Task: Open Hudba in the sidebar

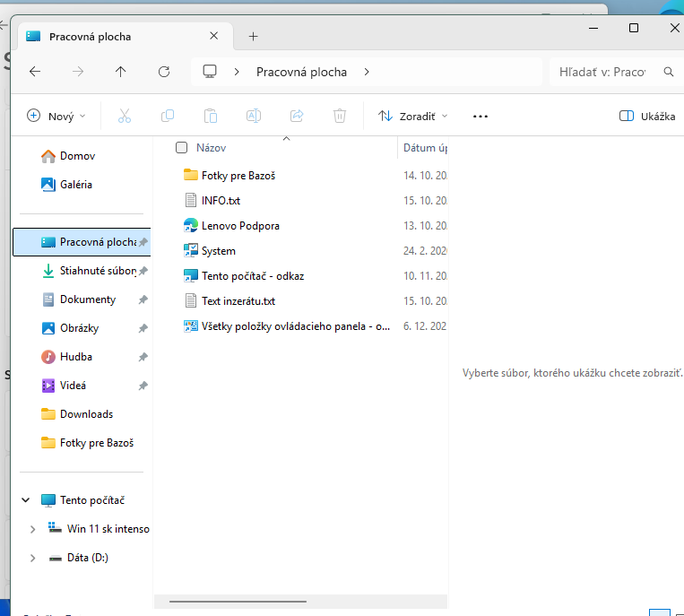Action: click(x=82, y=357)
